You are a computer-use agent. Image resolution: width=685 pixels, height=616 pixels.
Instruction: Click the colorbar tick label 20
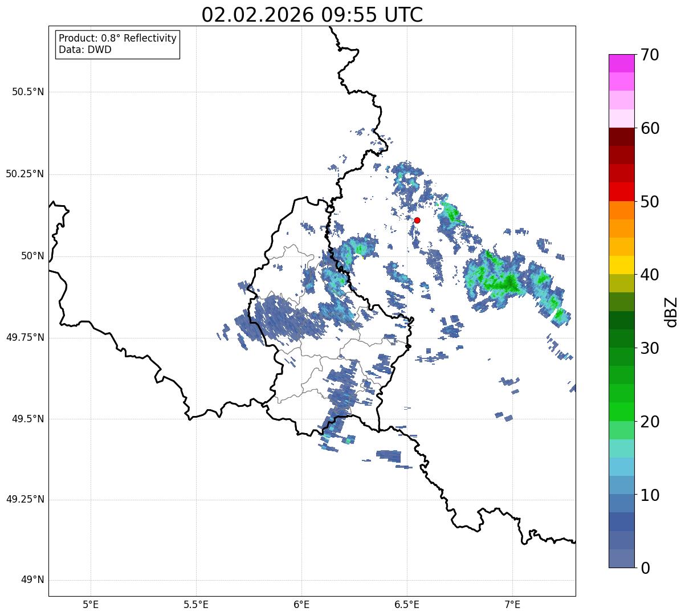coord(650,422)
